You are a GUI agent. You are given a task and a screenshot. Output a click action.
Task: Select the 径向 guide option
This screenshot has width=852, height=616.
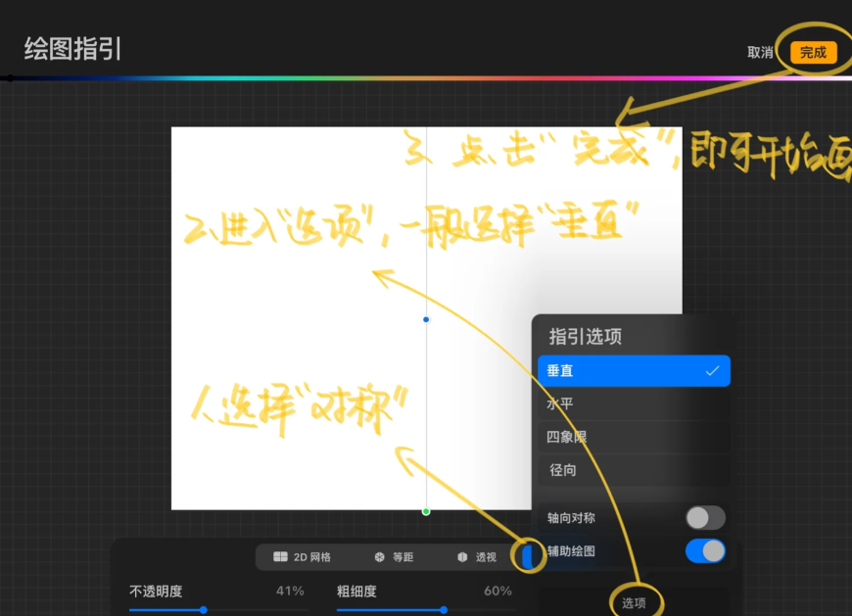[x=634, y=470]
